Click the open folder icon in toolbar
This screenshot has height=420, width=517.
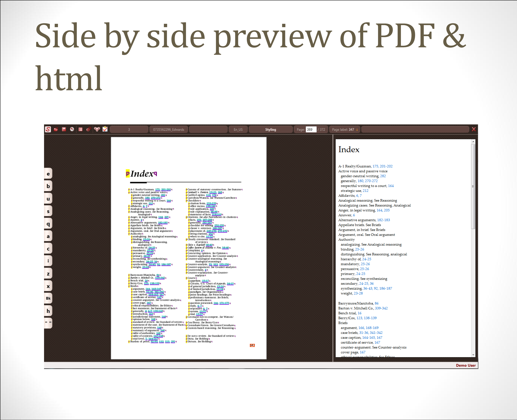(x=56, y=129)
